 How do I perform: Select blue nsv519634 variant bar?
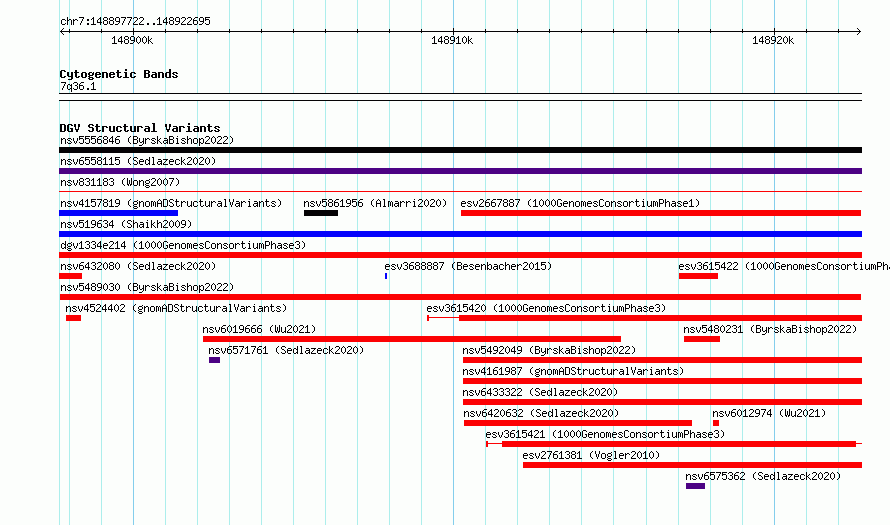460,234
